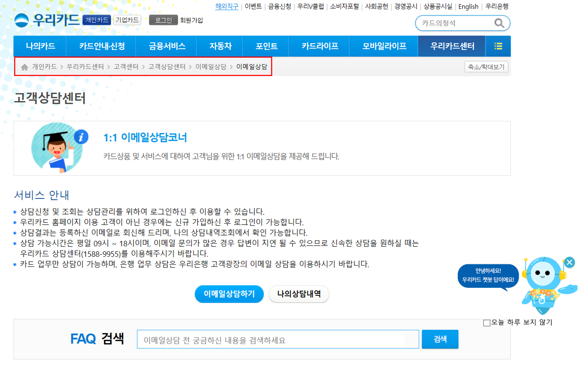The height and width of the screenshot is (365, 588).
Task: Click breadcrumb 개인카드
Action: point(44,67)
